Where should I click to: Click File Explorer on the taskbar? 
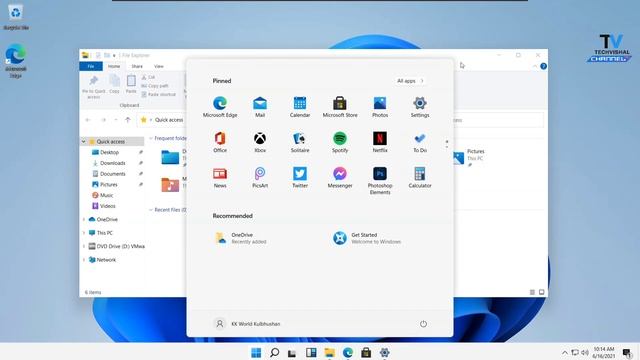(329, 352)
